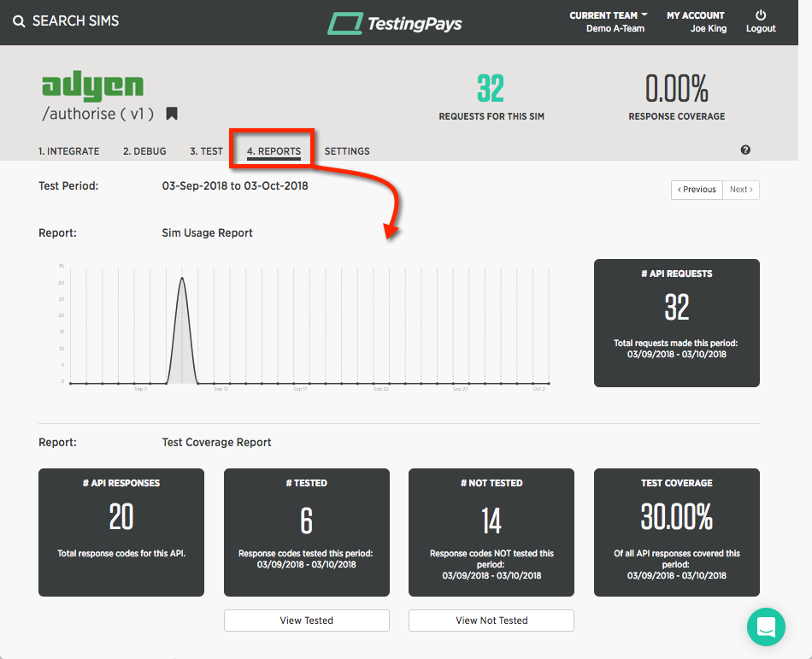Go to Next test period
Image resolution: width=812 pixels, height=659 pixels.
pyautogui.click(x=741, y=190)
